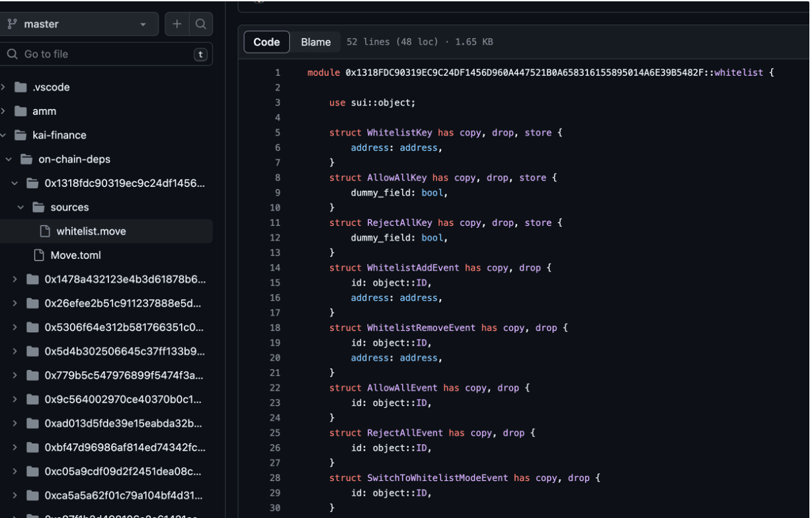The image size is (812, 518).
Task: Expand the 0x779b5c547976899f5474f3a folder chevron
Action: click(15, 375)
